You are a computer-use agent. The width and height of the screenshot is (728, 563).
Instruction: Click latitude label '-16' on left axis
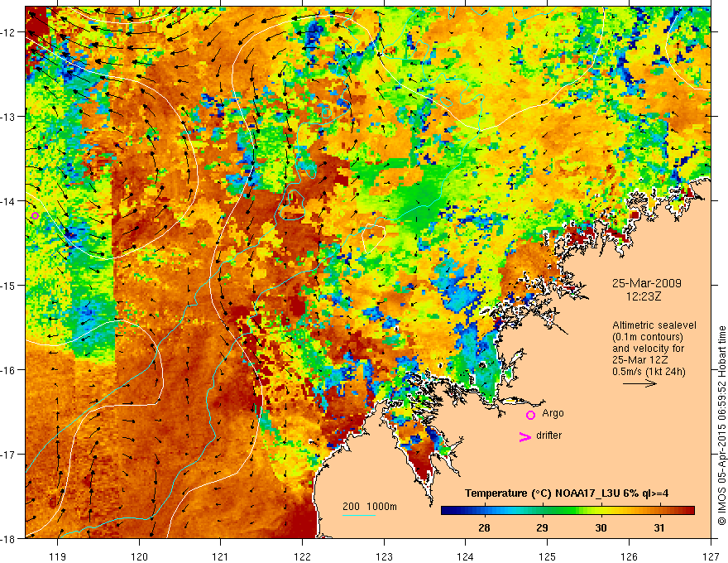click(8, 370)
